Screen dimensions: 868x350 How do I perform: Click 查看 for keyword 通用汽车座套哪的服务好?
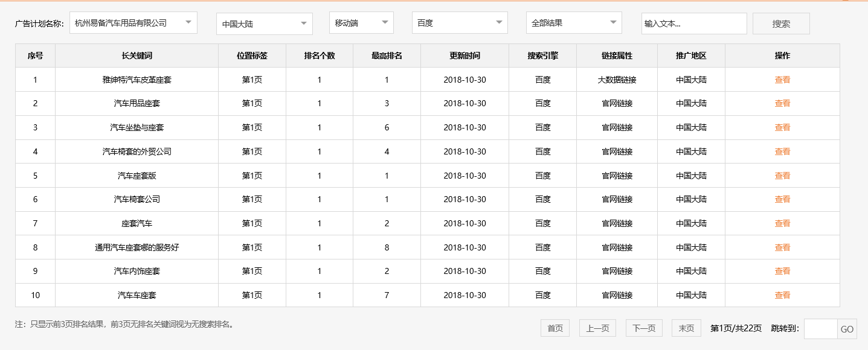(x=782, y=247)
